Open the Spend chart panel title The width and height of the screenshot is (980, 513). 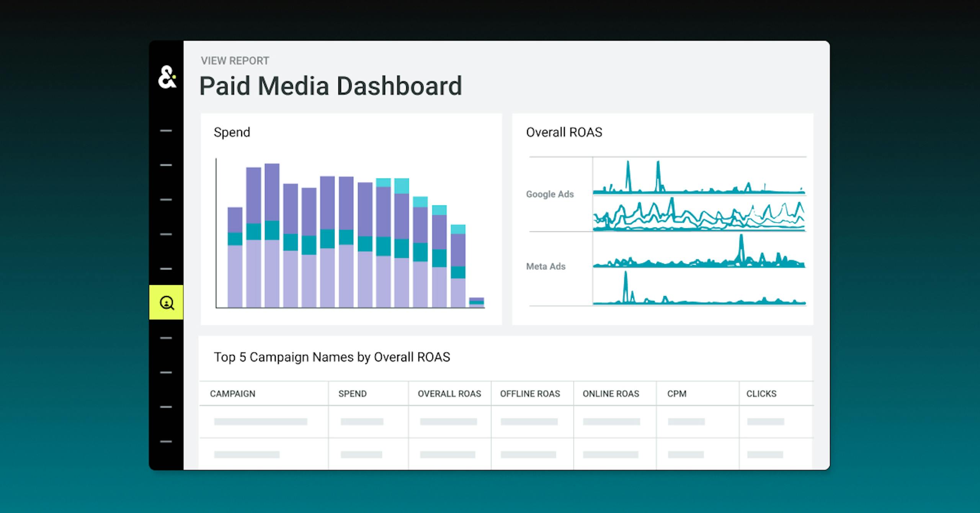click(232, 132)
